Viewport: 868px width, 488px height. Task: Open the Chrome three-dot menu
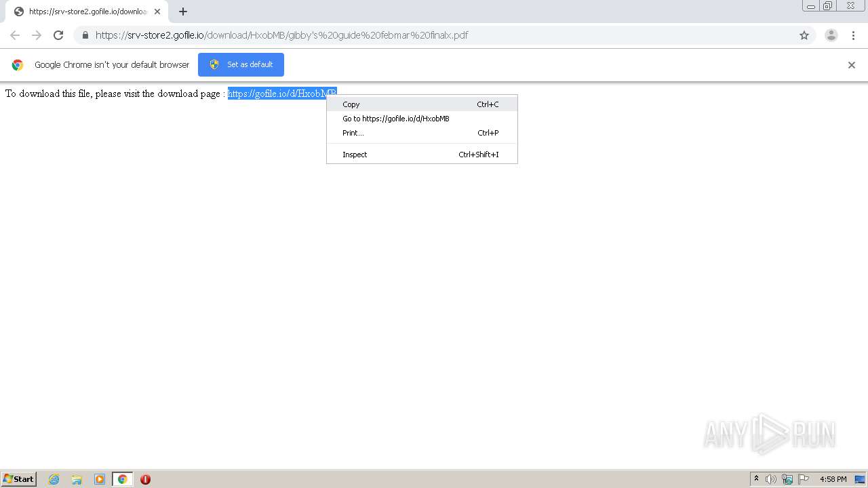853,35
